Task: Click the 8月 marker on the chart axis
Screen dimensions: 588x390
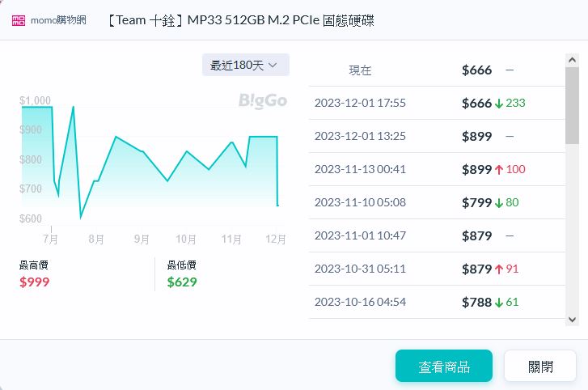Action: tap(96, 239)
